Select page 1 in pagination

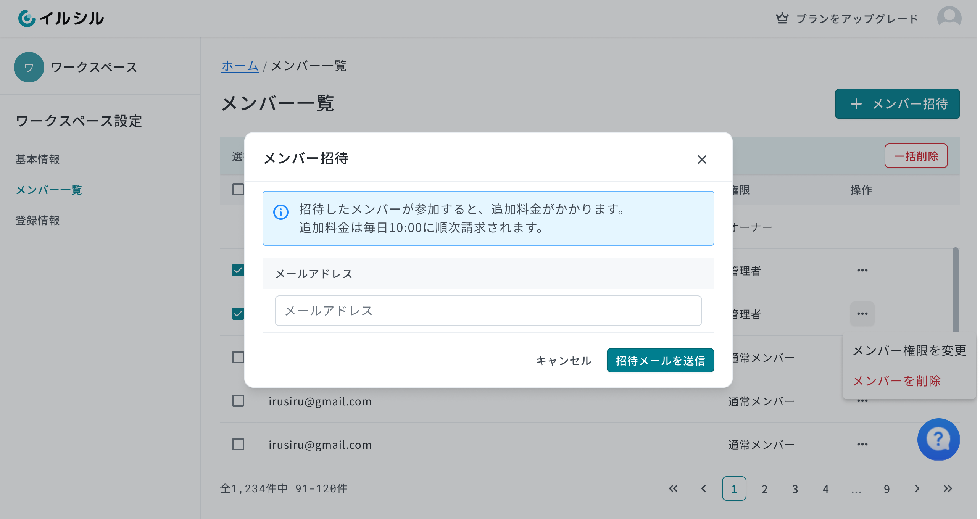tap(734, 488)
